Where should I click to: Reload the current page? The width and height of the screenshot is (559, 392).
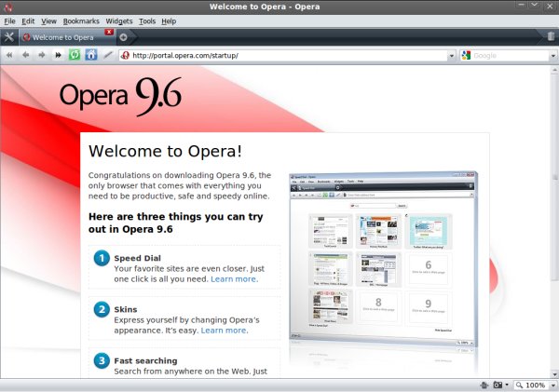[75, 55]
